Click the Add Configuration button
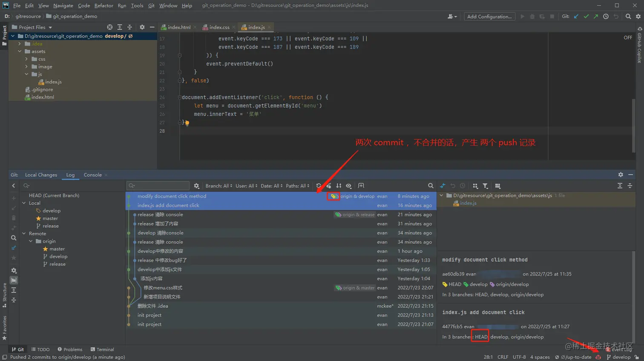 489,16
